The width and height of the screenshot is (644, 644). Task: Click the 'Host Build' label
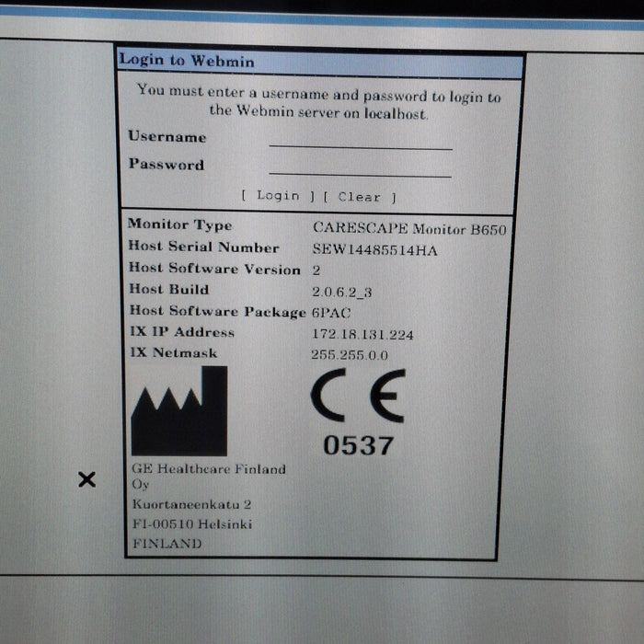(x=169, y=289)
